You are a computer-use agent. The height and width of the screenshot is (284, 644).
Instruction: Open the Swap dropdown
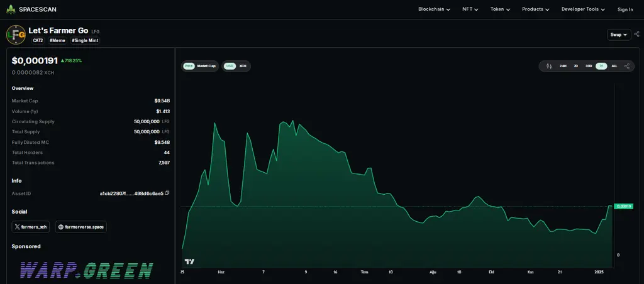point(619,35)
